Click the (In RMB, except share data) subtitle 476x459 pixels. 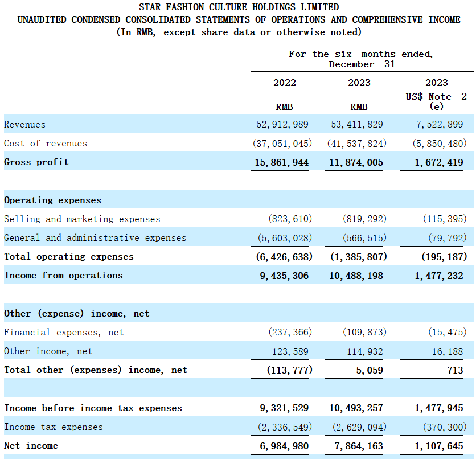(x=239, y=32)
